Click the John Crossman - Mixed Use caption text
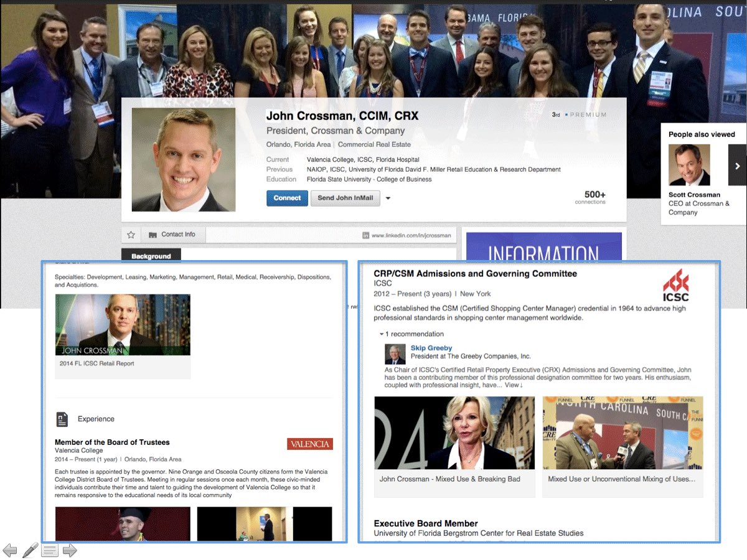The image size is (747, 560). (450, 479)
